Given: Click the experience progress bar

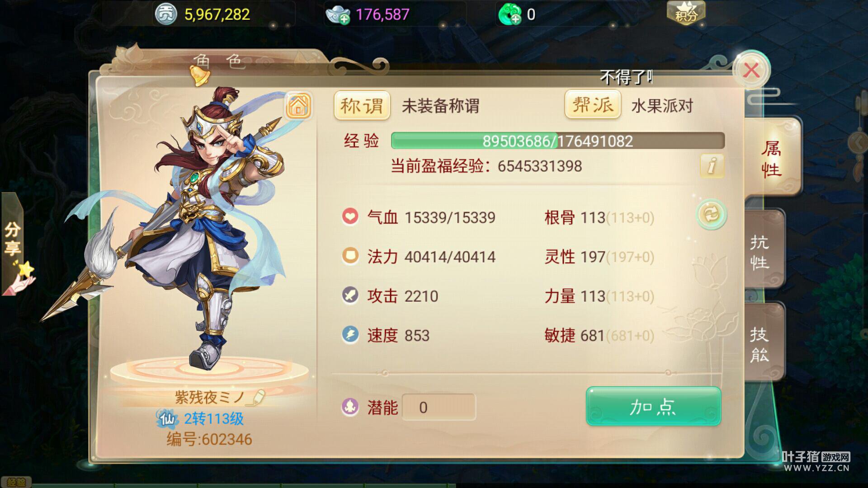Looking at the screenshot, I should pos(558,141).
